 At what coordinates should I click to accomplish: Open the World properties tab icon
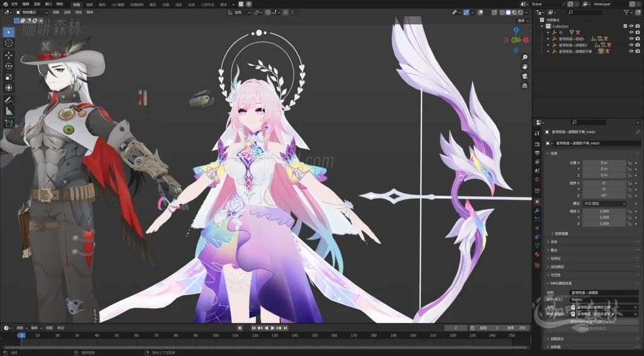(537, 180)
